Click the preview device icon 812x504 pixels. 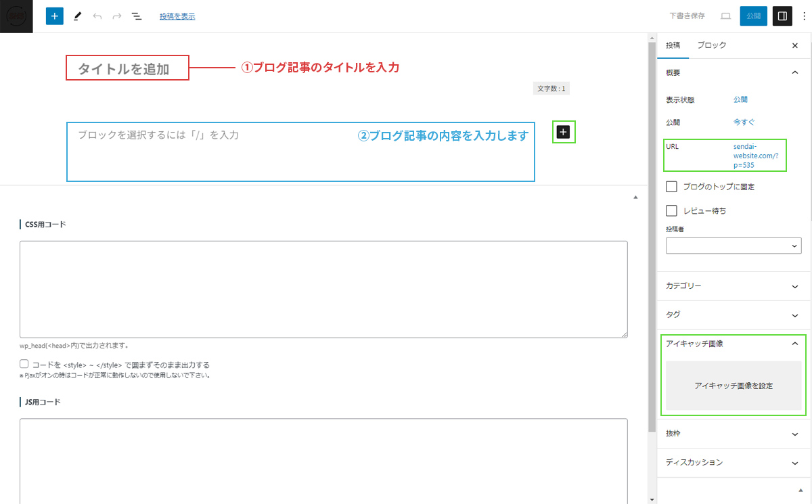[725, 16]
